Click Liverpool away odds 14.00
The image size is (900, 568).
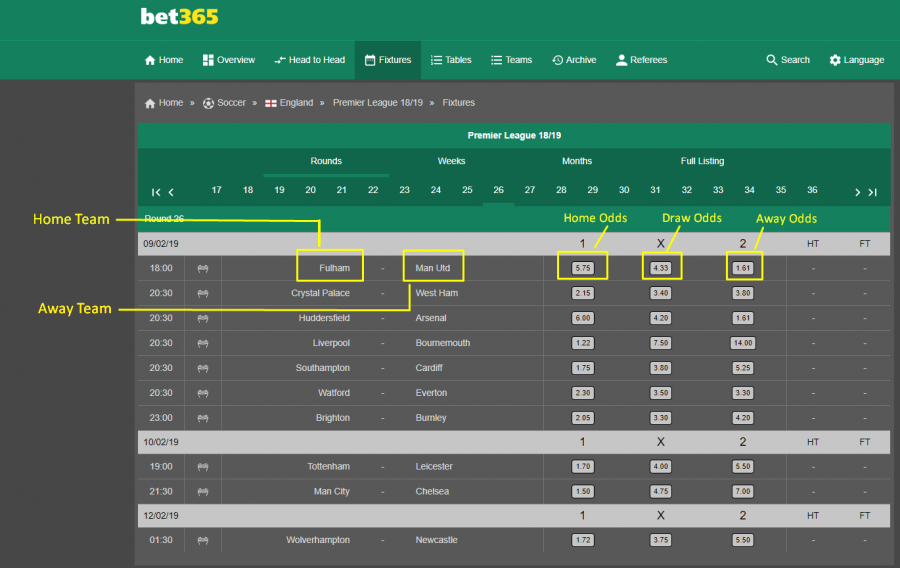click(743, 343)
